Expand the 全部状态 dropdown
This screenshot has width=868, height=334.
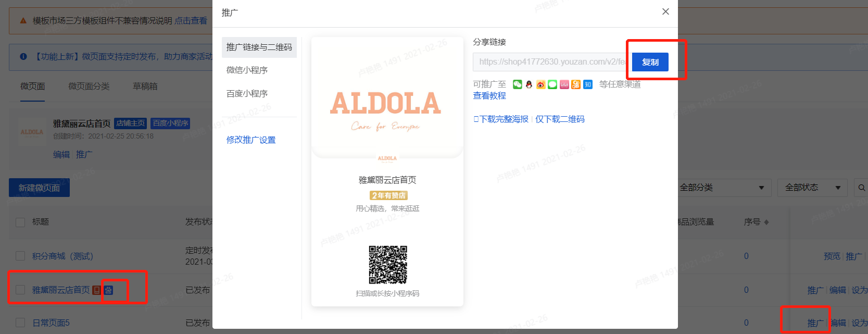click(812, 188)
